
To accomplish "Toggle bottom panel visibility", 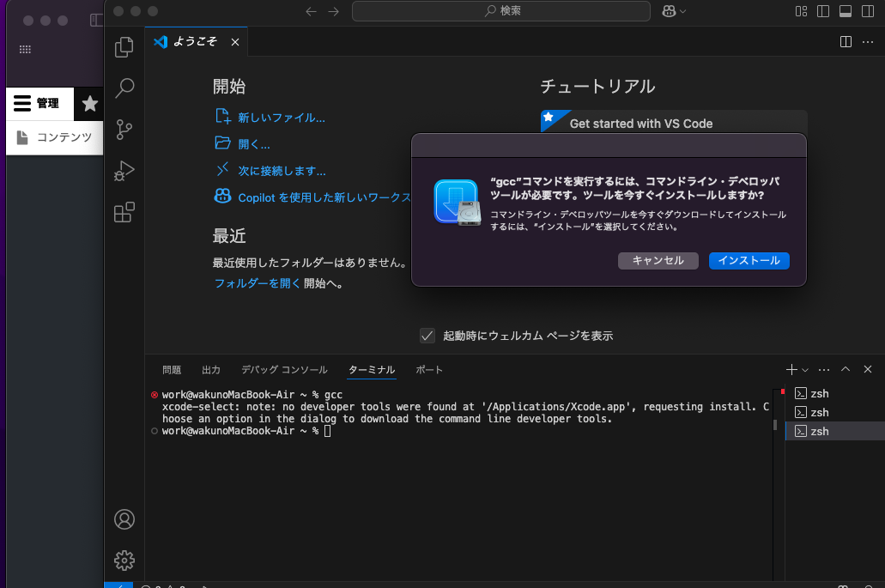I will (846, 11).
